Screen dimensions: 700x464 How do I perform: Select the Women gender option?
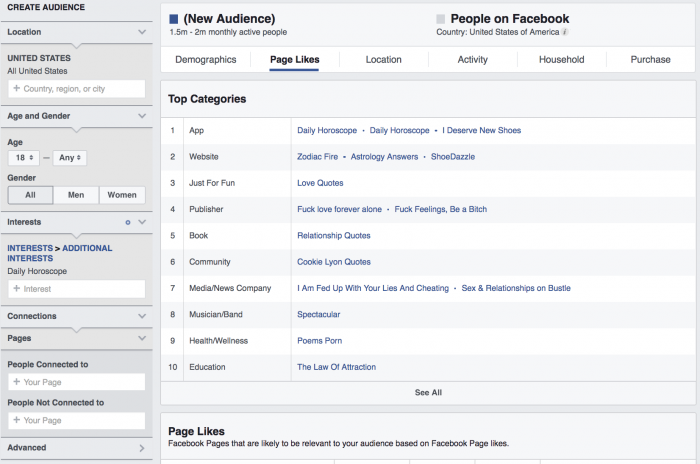click(122, 195)
